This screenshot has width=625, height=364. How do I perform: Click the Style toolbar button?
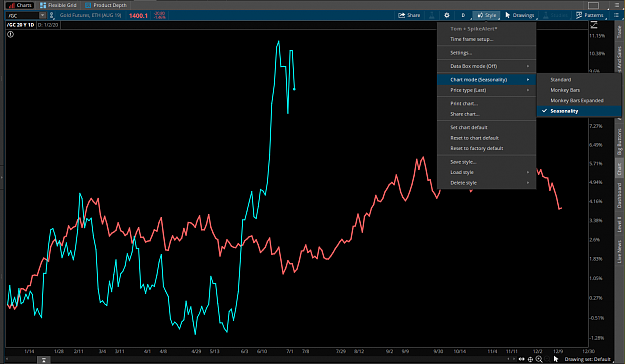coord(486,15)
